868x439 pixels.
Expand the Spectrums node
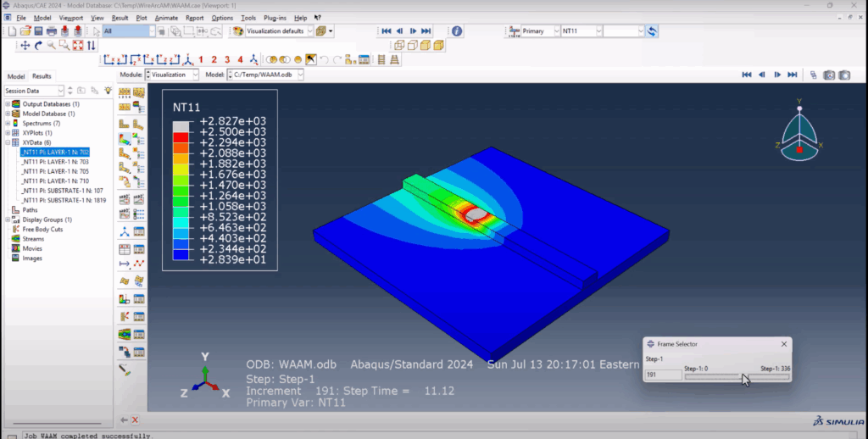pyautogui.click(x=8, y=124)
